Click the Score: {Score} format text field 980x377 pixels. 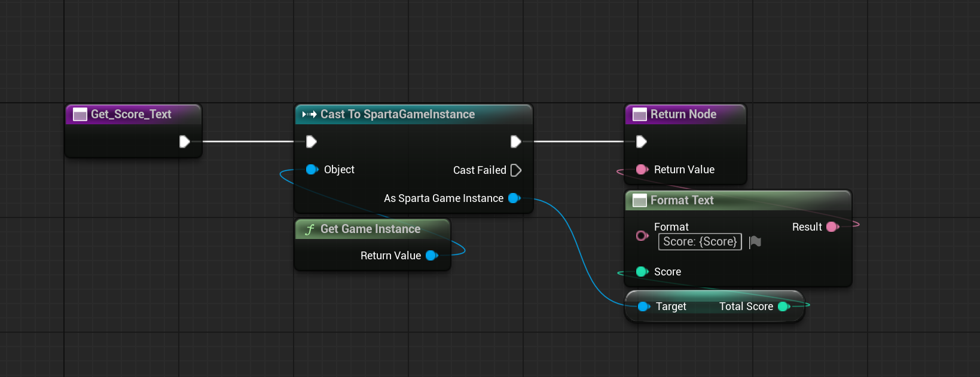[x=700, y=242]
